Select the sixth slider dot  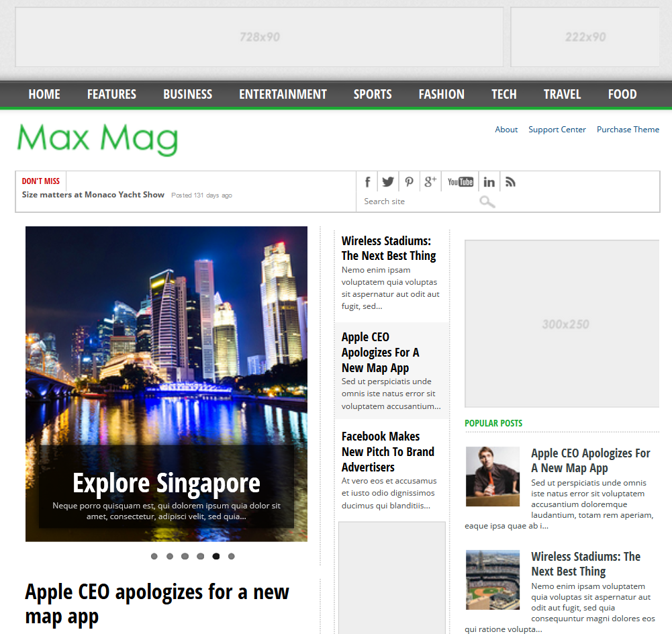pos(232,556)
